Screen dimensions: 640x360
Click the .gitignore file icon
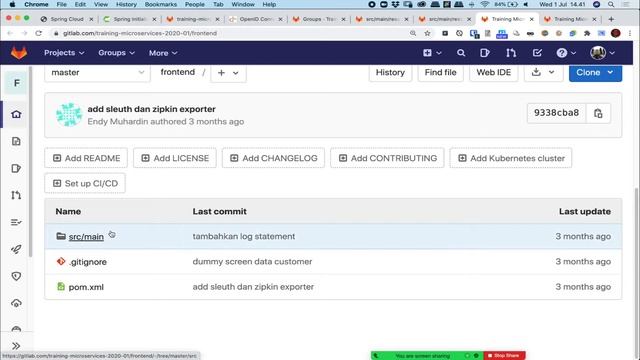pyautogui.click(x=61, y=261)
